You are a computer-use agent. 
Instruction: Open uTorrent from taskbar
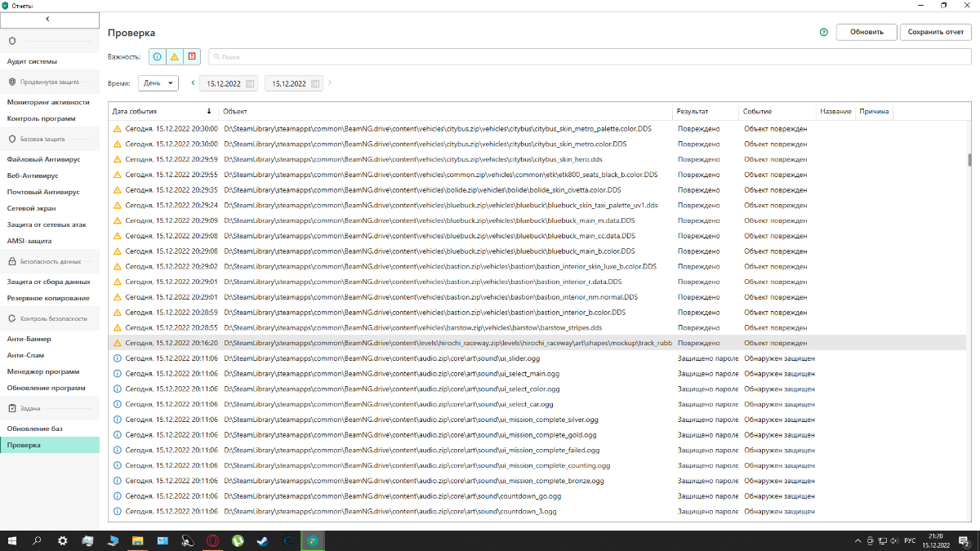pyautogui.click(x=238, y=540)
